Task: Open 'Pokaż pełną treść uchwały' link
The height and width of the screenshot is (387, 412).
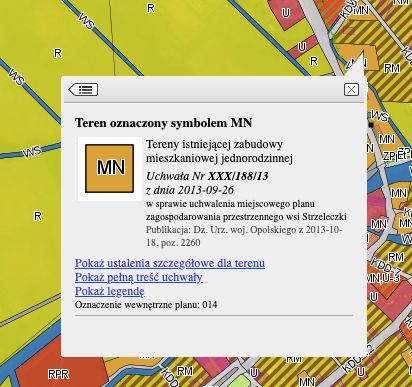Action: 139,277
